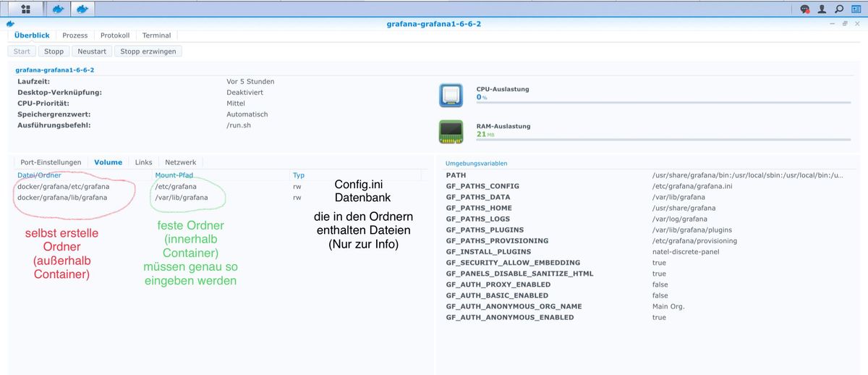Click the /var/lib/grafana mount path cell in Volume table
Screen dimensions: 868x375
click(x=181, y=197)
